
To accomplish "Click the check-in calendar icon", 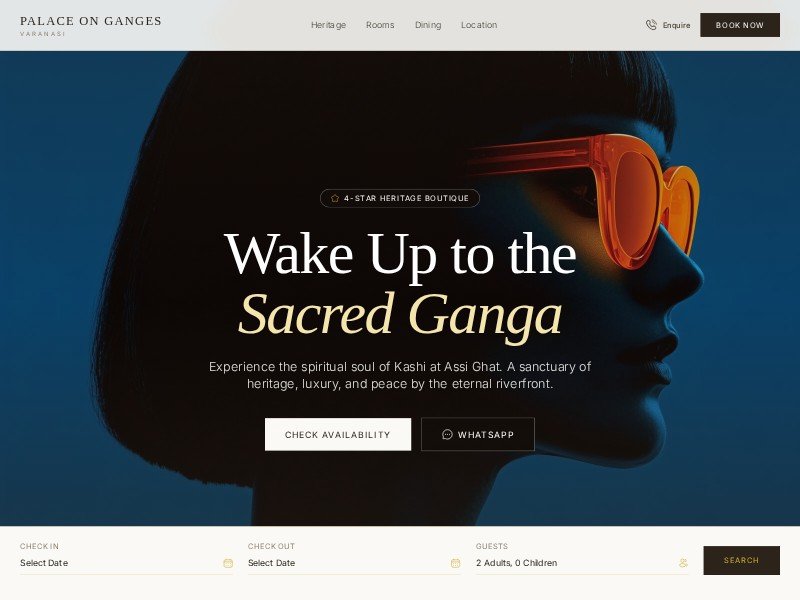I will point(228,563).
